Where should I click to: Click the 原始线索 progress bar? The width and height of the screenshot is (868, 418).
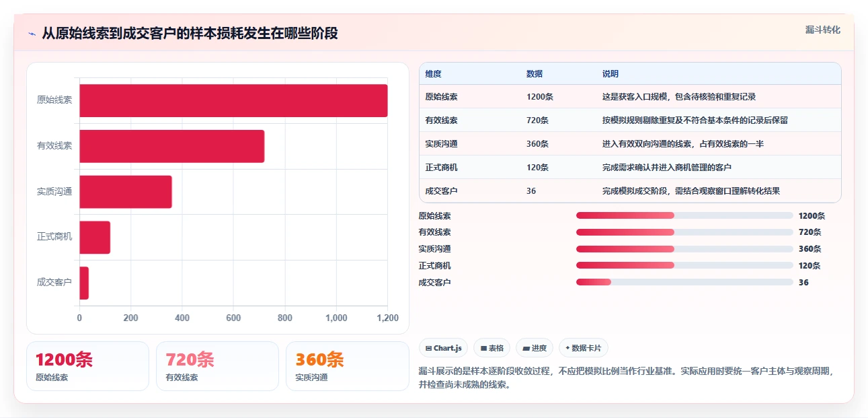[x=684, y=215]
